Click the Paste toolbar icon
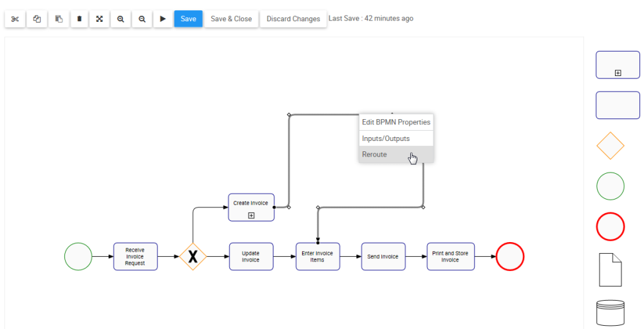This screenshot has width=644, height=329. [x=59, y=19]
